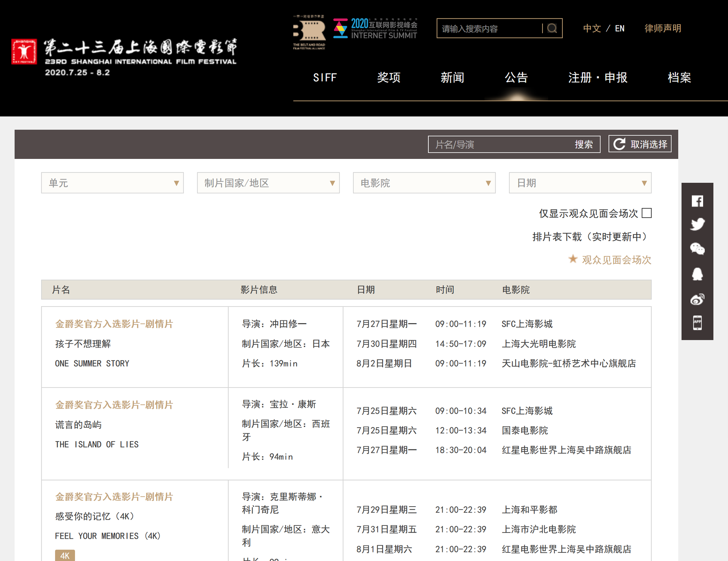Viewport: 728px width, 561px height.
Task: Open the 奖项 navigation menu
Action: pyautogui.click(x=389, y=78)
